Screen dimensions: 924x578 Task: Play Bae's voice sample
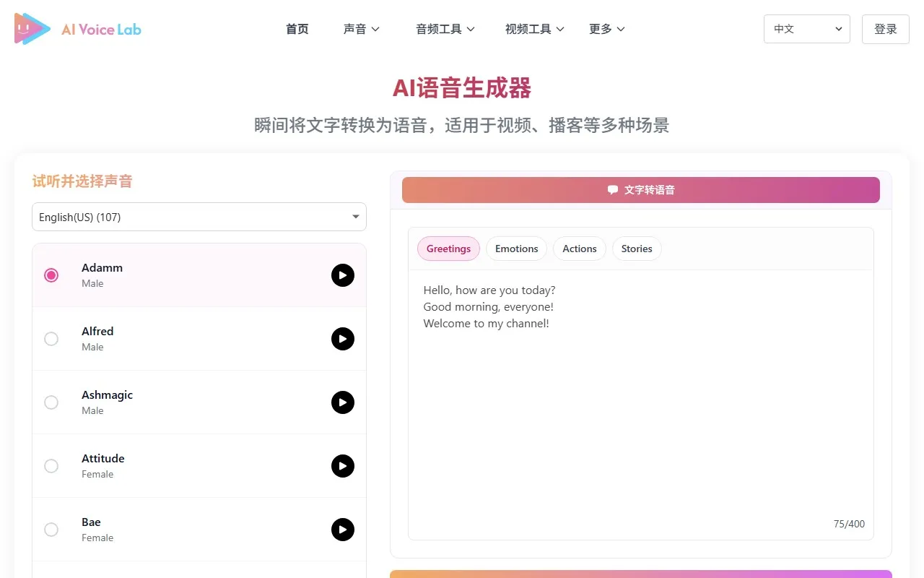click(343, 530)
